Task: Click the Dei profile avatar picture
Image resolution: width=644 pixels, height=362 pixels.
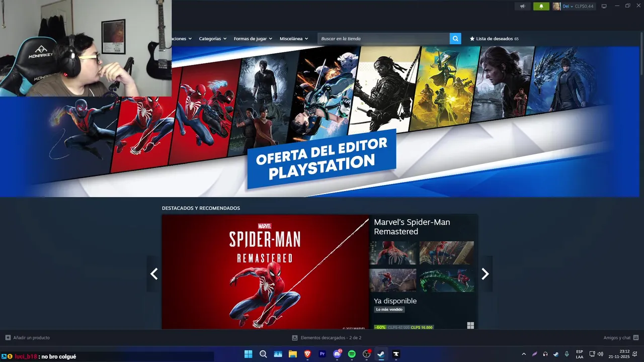Action: click(x=556, y=6)
